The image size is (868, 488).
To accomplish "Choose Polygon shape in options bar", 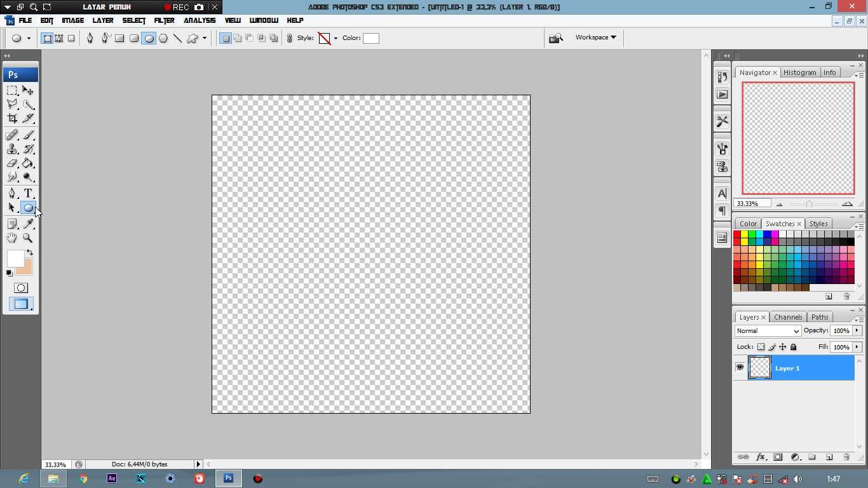I will point(163,38).
